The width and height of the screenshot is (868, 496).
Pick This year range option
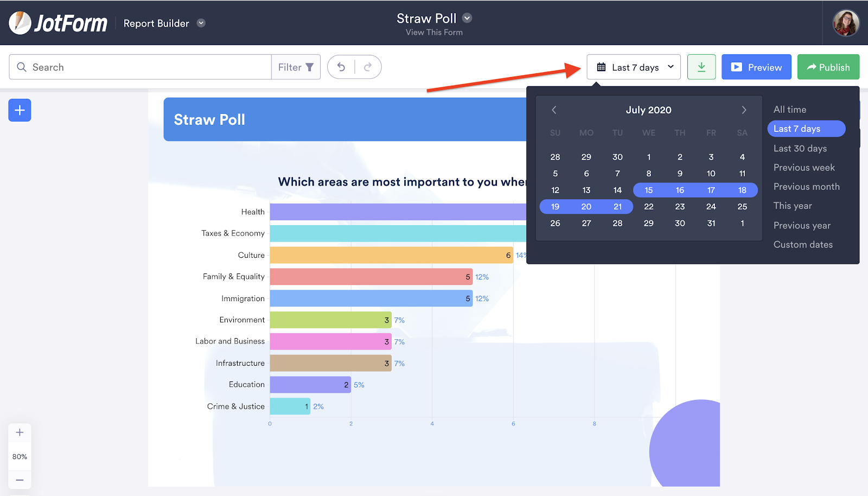(793, 206)
